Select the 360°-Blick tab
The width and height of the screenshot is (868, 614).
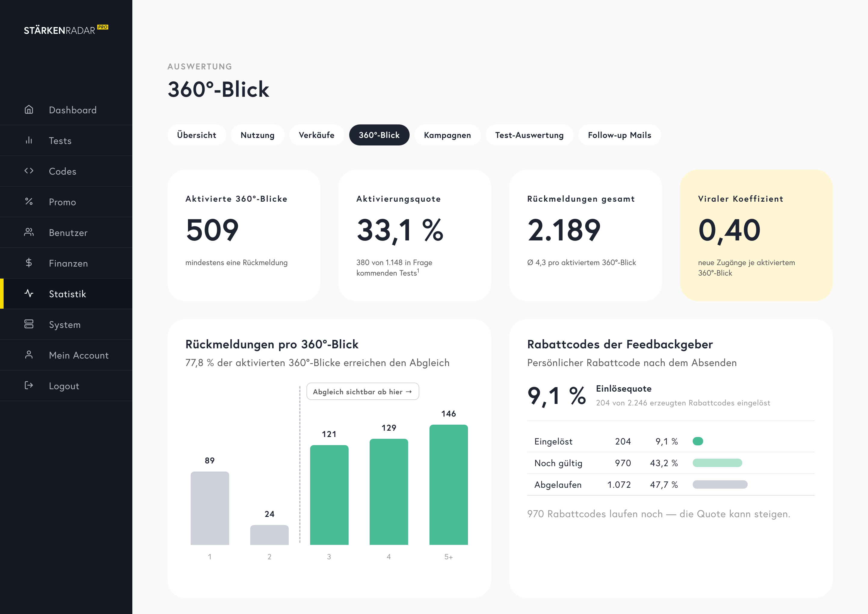click(x=379, y=135)
